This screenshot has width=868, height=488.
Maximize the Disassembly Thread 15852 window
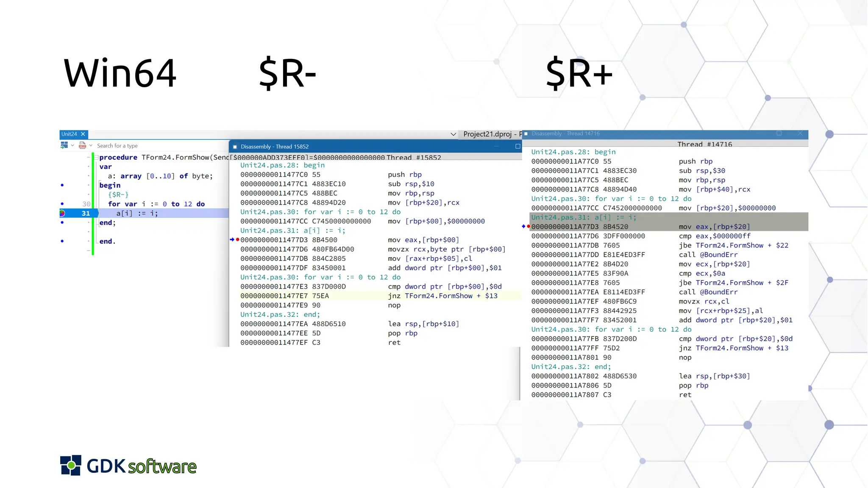[517, 147]
